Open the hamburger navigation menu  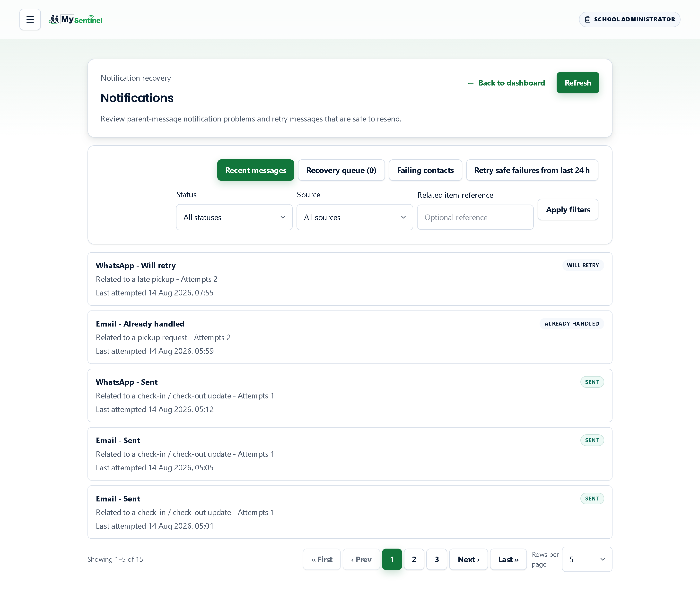30,20
